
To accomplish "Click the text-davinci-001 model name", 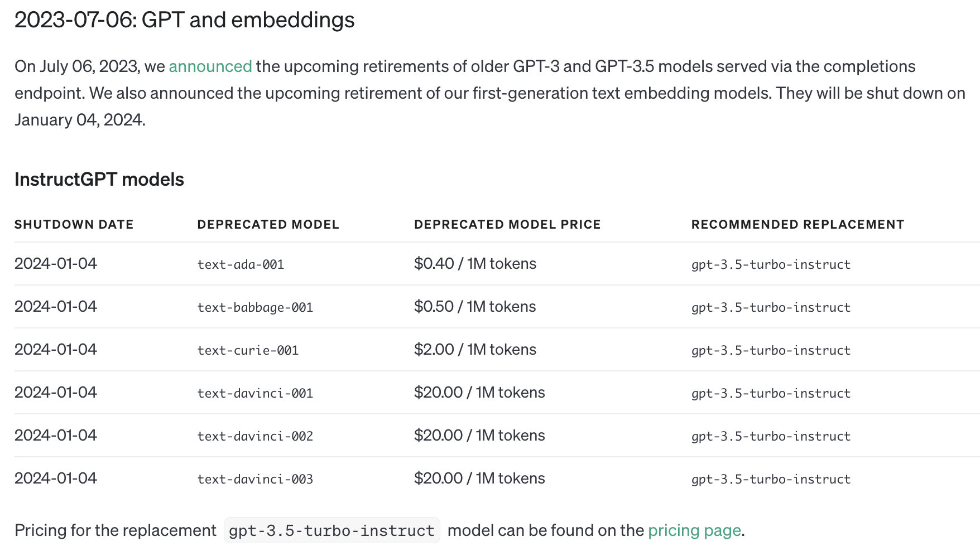I will [255, 393].
